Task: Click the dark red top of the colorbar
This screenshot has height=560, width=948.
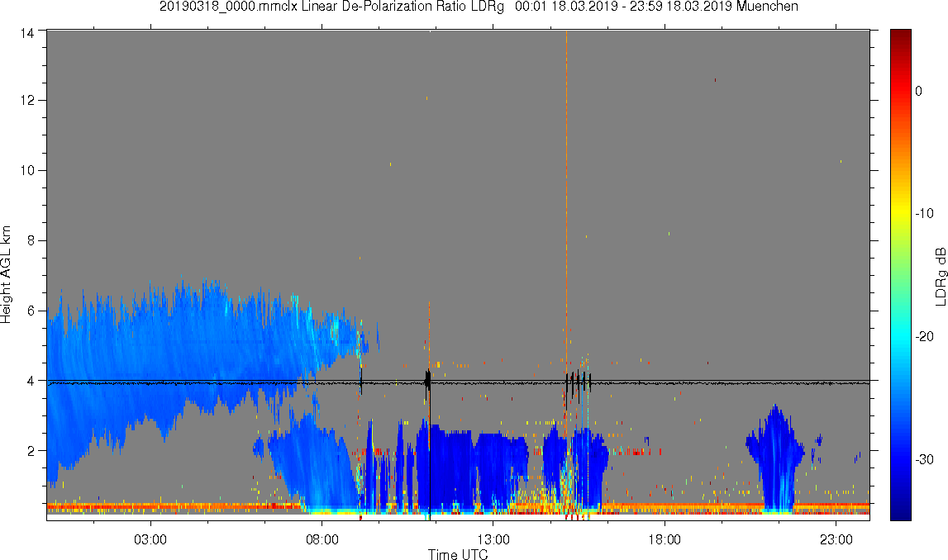Action: coord(900,36)
